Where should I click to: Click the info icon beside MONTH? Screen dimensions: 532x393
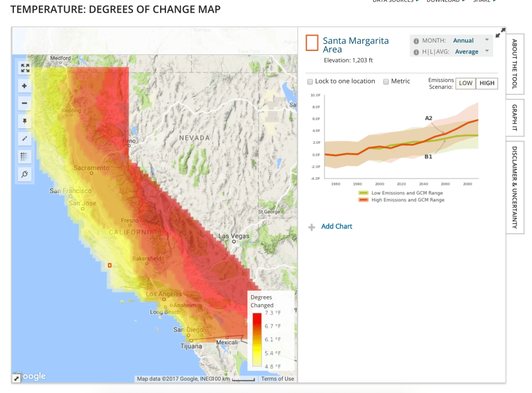tap(417, 41)
